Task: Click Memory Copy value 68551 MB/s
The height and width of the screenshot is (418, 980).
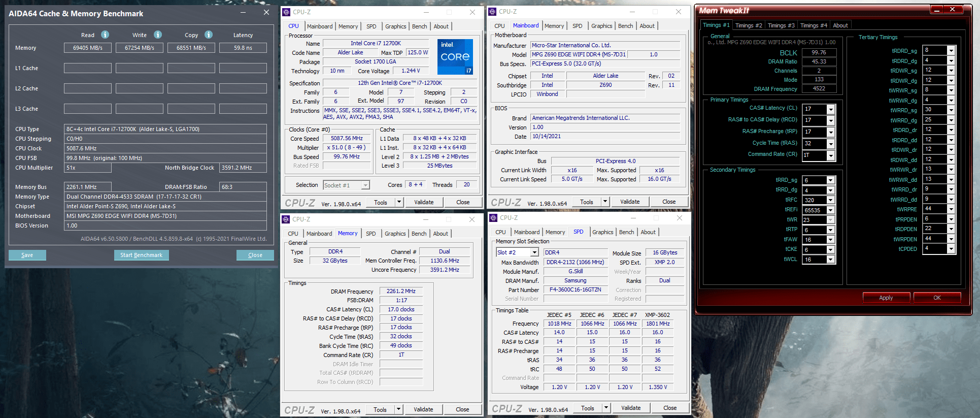Action: [191, 48]
